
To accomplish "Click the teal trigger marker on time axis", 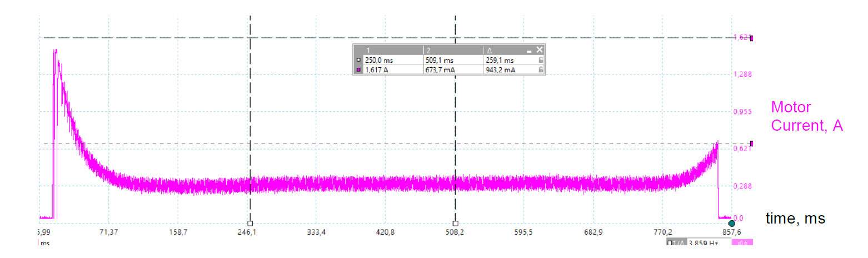I will click(x=731, y=224).
